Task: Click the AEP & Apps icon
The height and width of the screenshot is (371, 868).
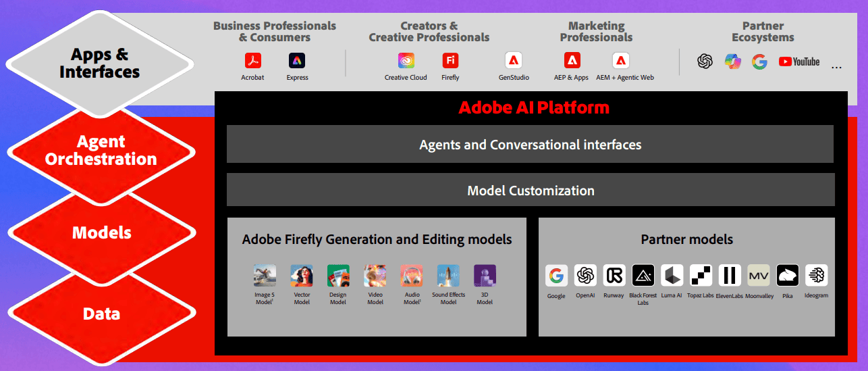Action: [x=572, y=61]
